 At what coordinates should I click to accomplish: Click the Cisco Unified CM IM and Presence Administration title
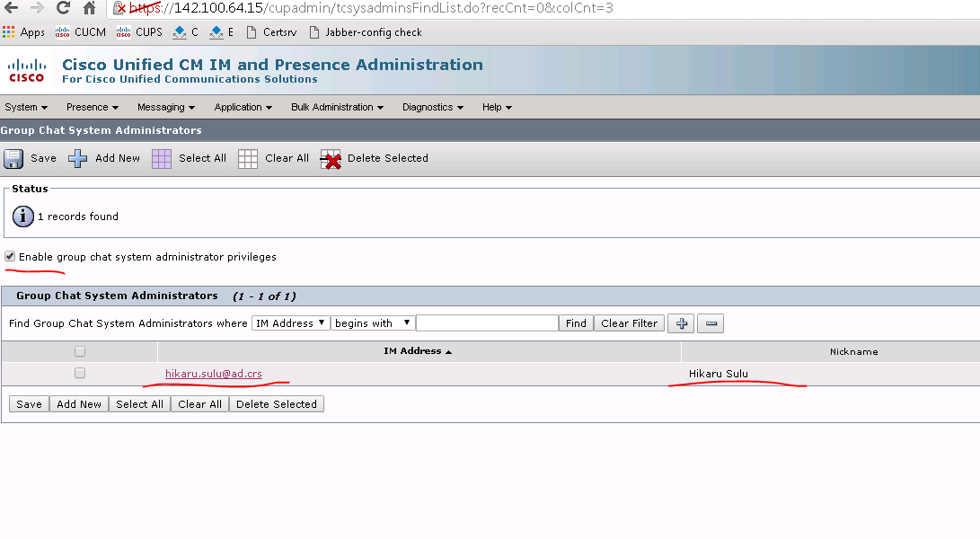click(272, 65)
